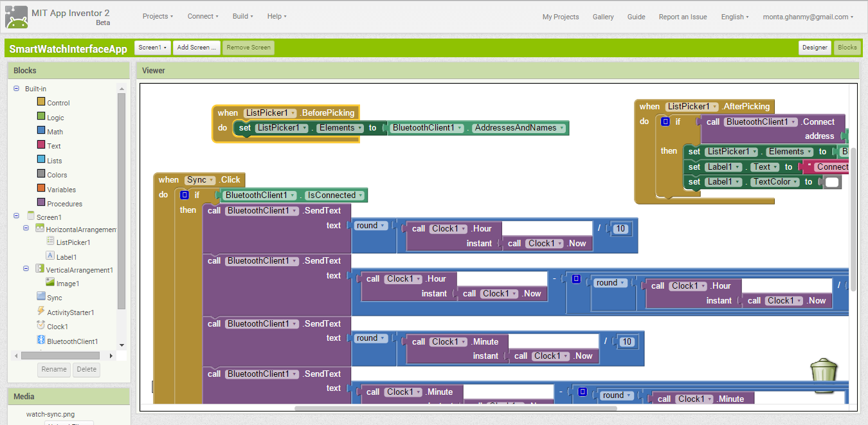
Task: Open mutator on the AfterPicking if block
Action: pyautogui.click(x=665, y=122)
